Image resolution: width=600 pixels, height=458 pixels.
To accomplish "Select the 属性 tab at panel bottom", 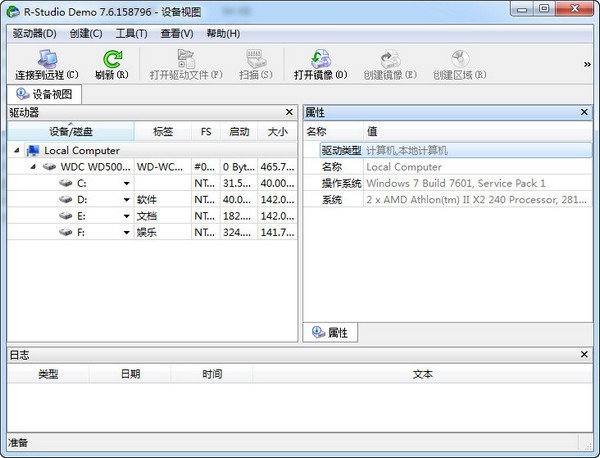I will 330,333.
